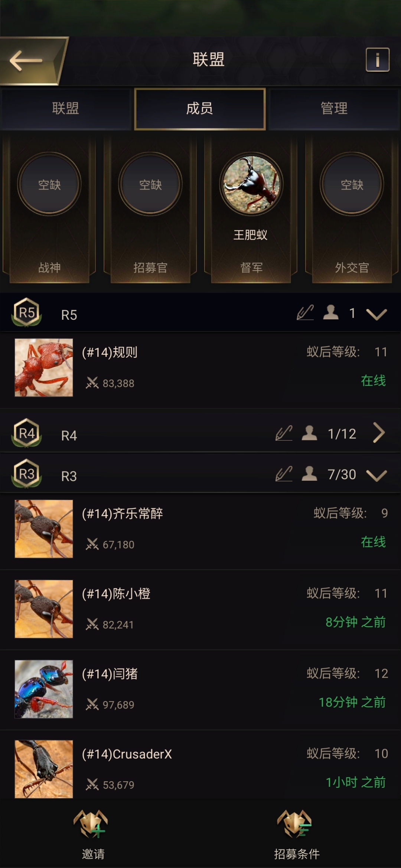Click the R3 rank edit pencil icon
Viewport: 401px width, 868px height.
click(284, 474)
